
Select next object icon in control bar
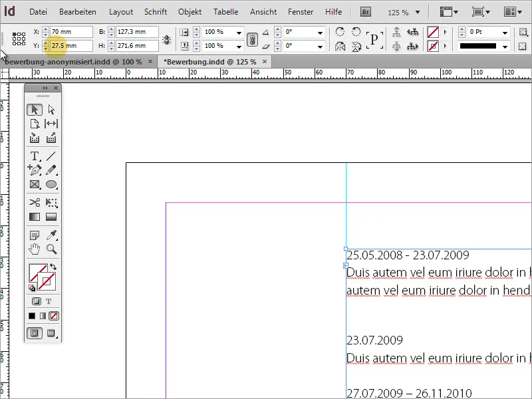pos(412,46)
